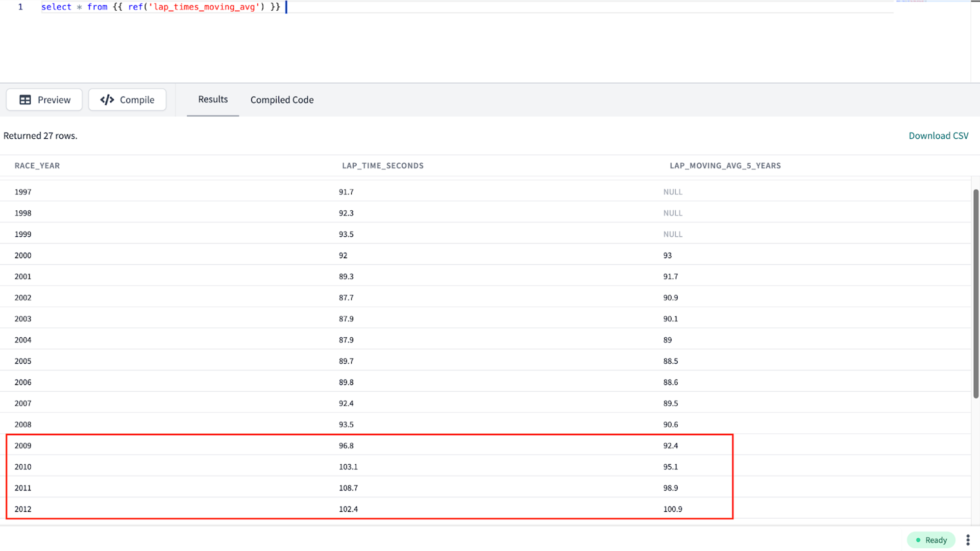980x551 pixels.
Task: Click the Download CSV link
Action: (938, 136)
